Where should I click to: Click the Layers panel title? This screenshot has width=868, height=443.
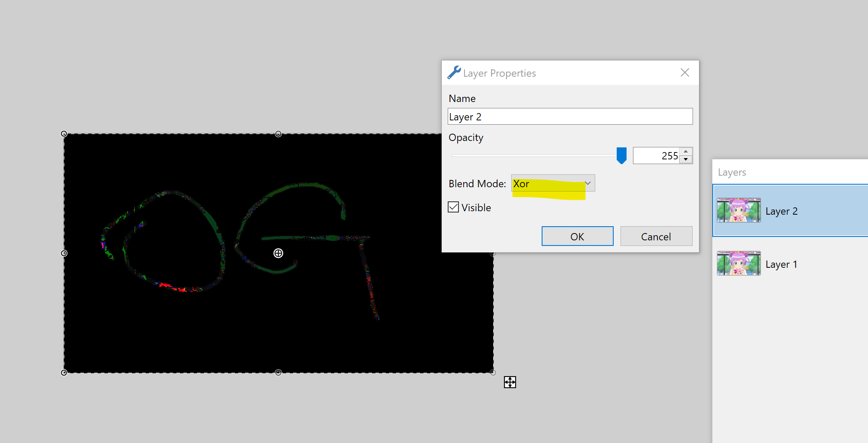[732, 172]
